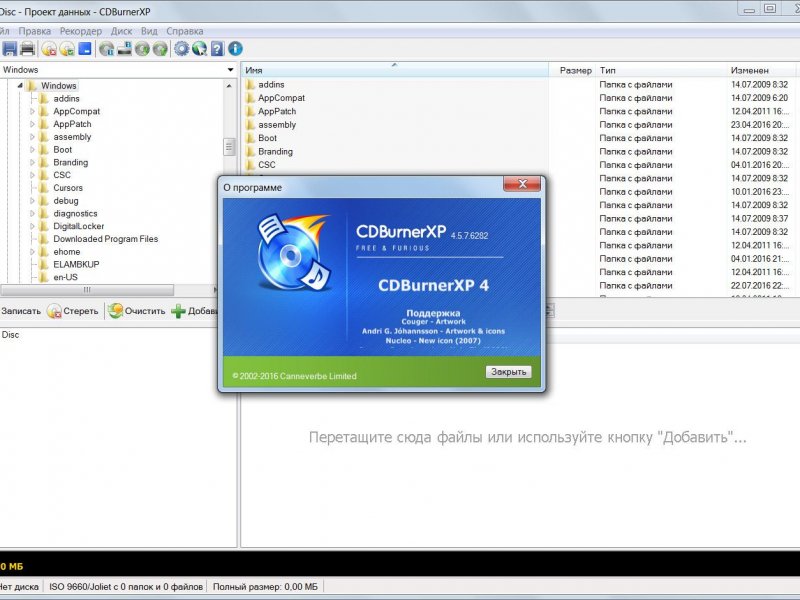
Task: Click the disc icon with green checkmark
Action: [67, 49]
